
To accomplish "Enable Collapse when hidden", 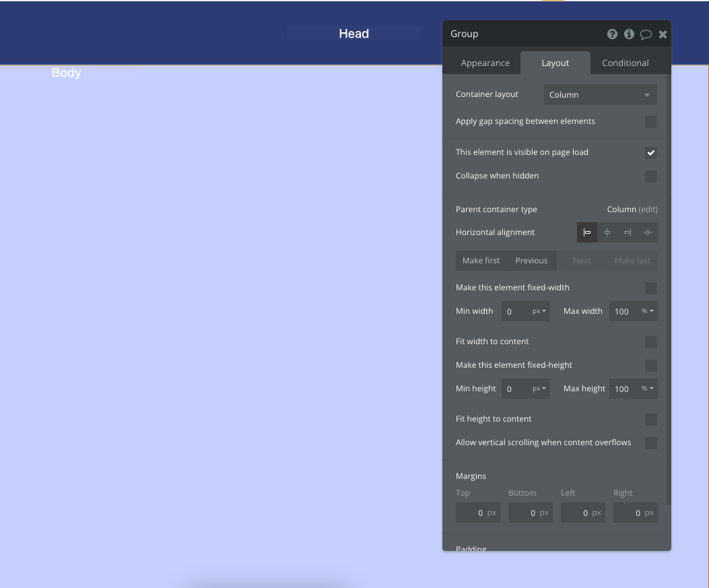I will tap(650, 176).
